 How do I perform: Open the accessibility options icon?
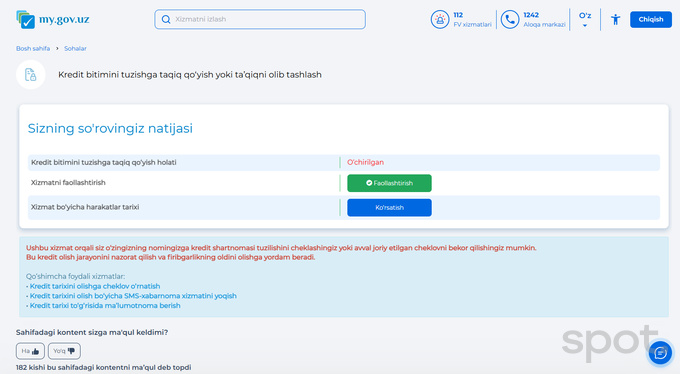click(x=615, y=20)
